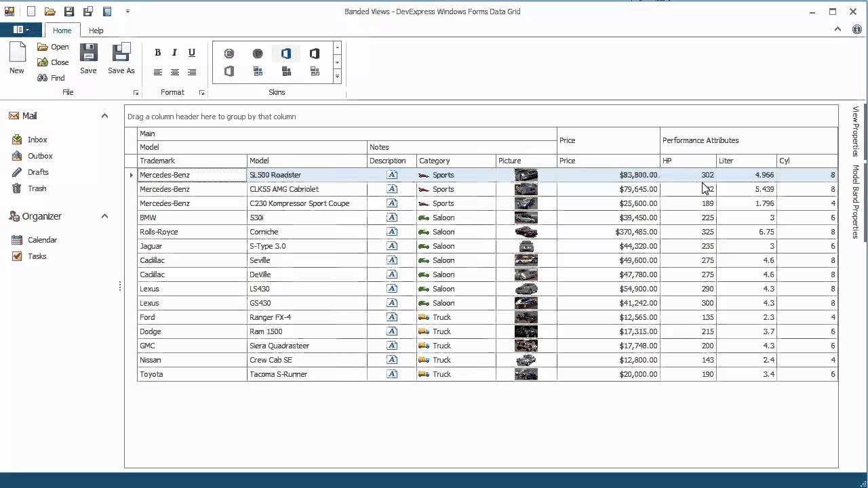The width and height of the screenshot is (868, 488).
Task: Click the HP column header
Action: coord(688,161)
